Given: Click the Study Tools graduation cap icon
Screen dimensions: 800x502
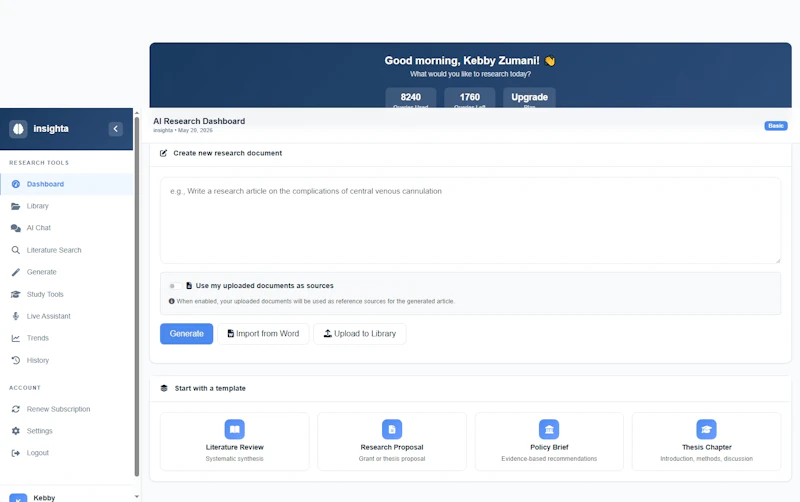Looking at the screenshot, I should tap(16, 294).
